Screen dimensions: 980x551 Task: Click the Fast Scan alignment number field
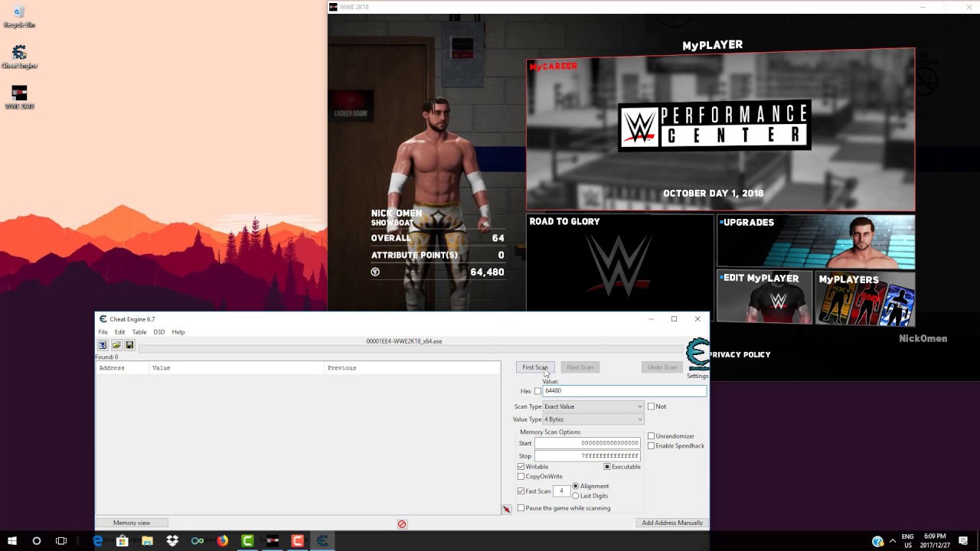pyautogui.click(x=561, y=491)
